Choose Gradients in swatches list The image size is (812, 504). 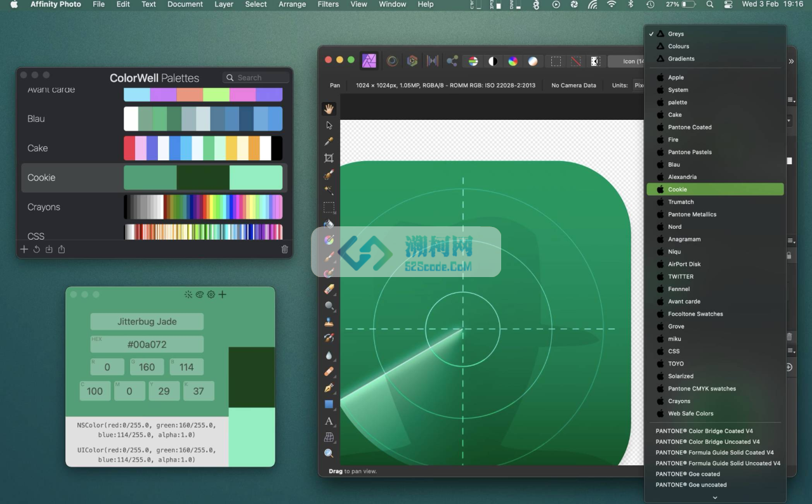715,58
